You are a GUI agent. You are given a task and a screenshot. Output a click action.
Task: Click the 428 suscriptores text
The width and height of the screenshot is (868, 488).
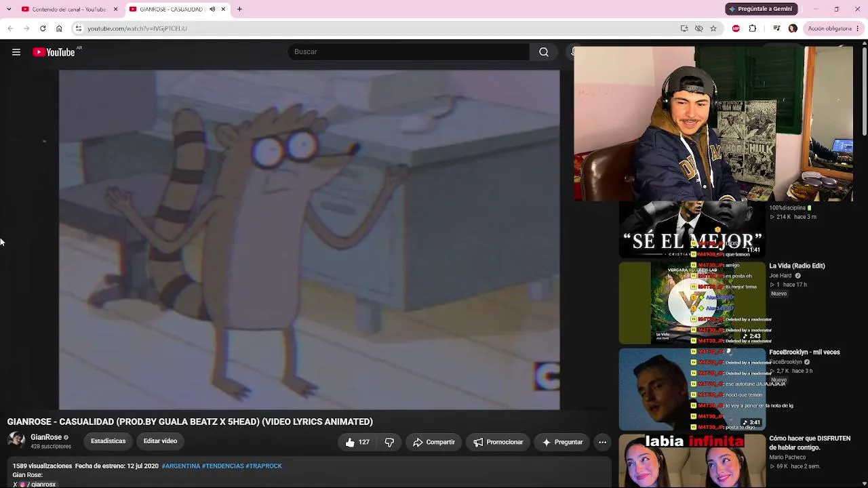[x=51, y=447]
